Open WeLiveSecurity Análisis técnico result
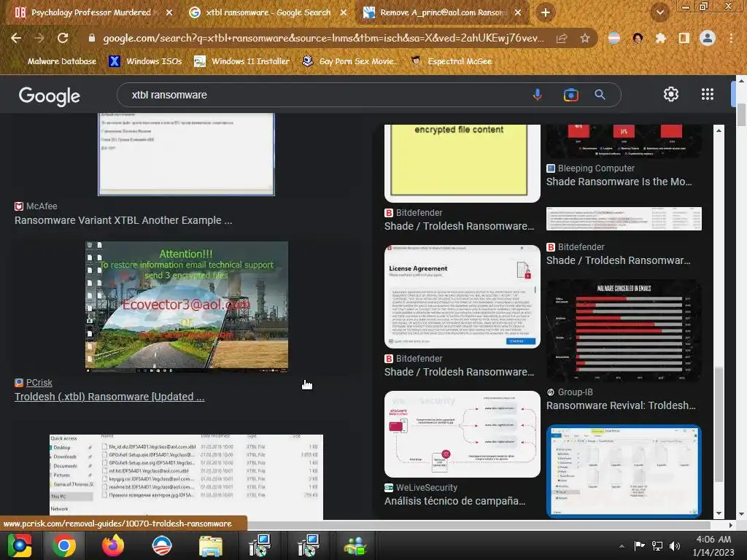747x560 pixels. [455, 501]
